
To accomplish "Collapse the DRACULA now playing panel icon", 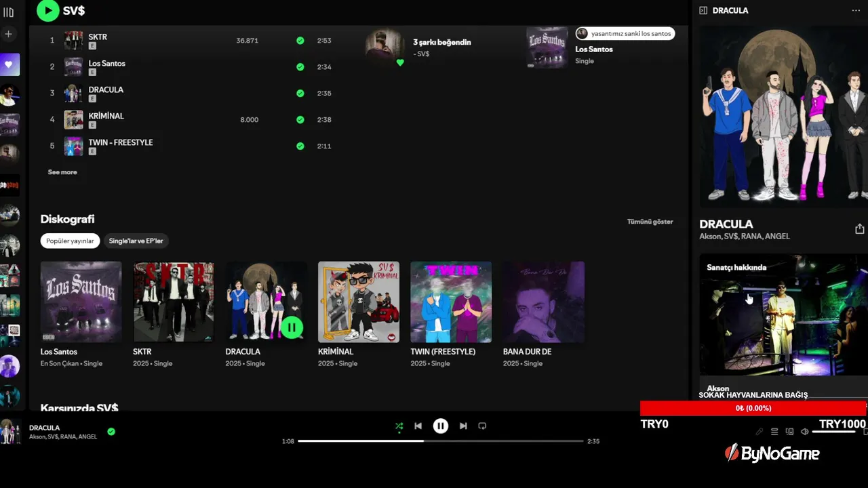I will coord(703,10).
